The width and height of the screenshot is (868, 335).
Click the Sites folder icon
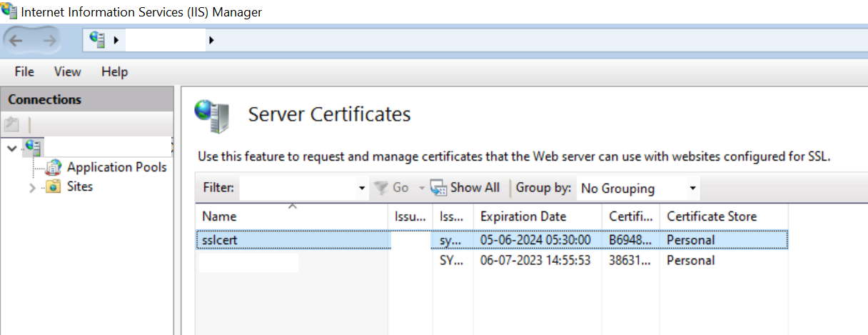click(x=53, y=187)
